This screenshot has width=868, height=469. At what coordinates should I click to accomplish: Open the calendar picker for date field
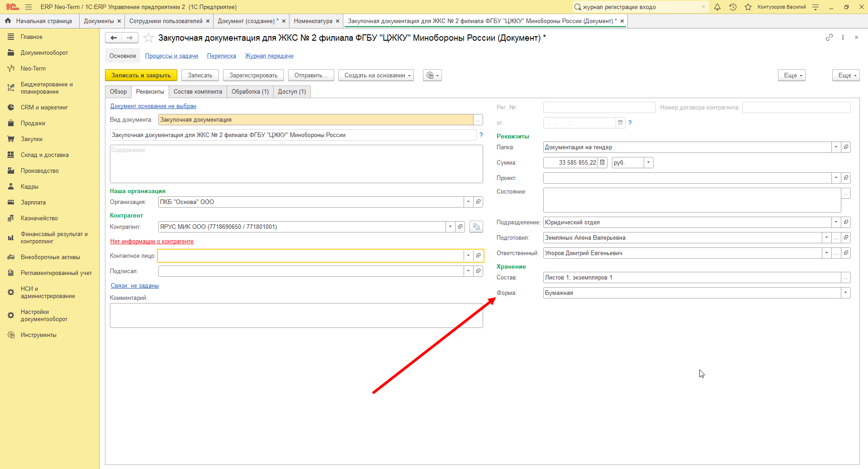tap(620, 123)
